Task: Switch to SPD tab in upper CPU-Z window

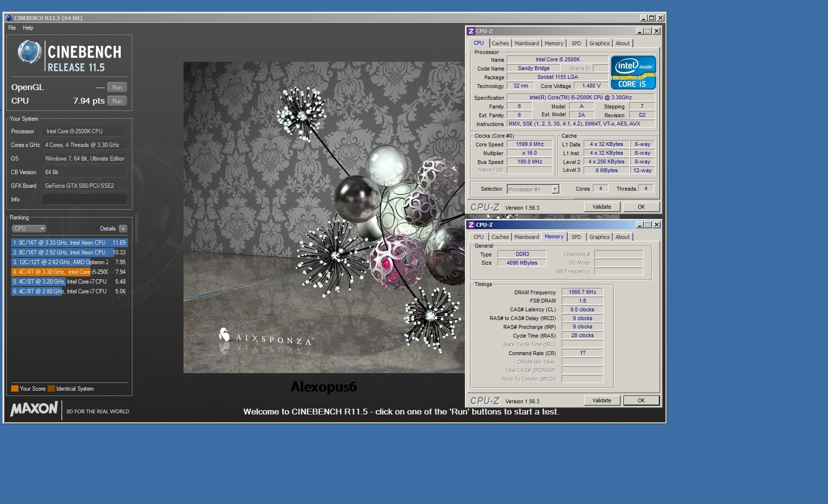Action: [576, 43]
